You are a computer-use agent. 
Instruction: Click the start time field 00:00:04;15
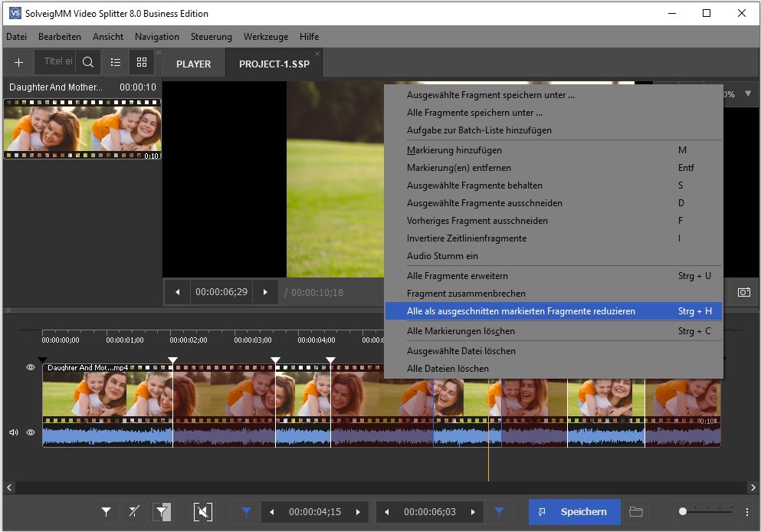pyautogui.click(x=315, y=512)
